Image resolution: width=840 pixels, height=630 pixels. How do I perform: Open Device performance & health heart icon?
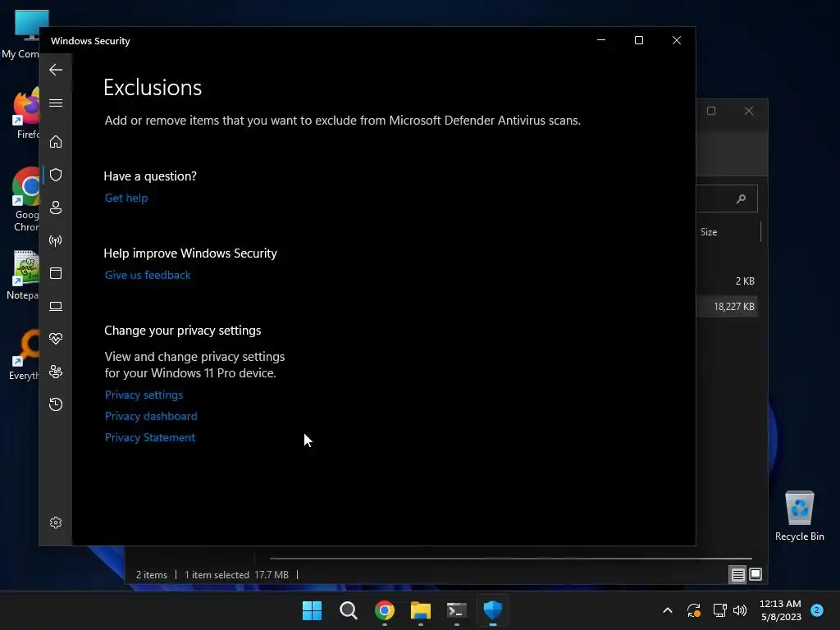[x=56, y=339]
